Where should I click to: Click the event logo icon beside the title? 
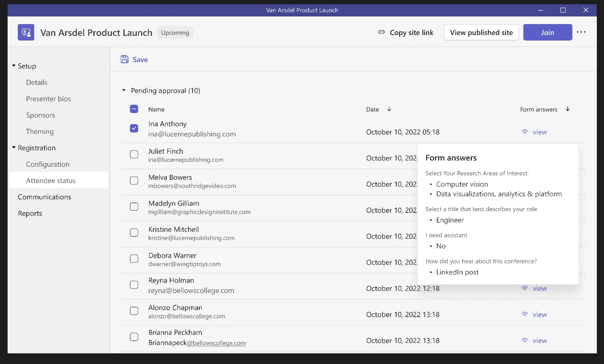[x=26, y=32]
